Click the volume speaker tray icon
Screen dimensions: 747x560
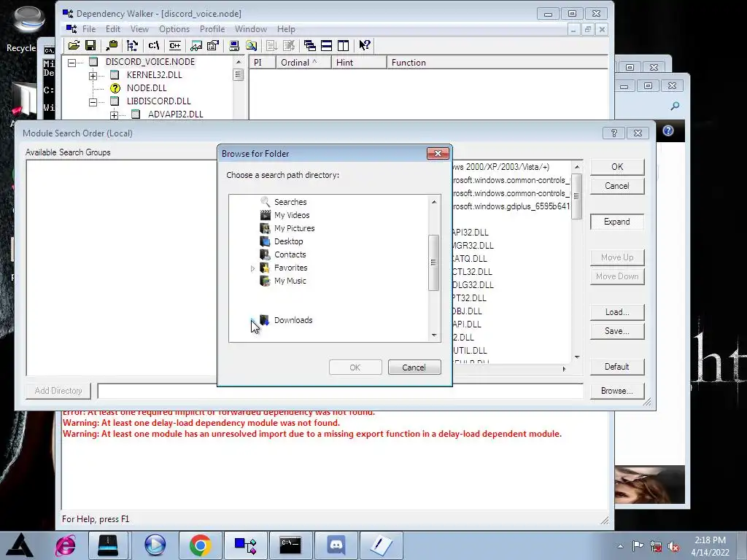pyautogui.click(x=673, y=546)
